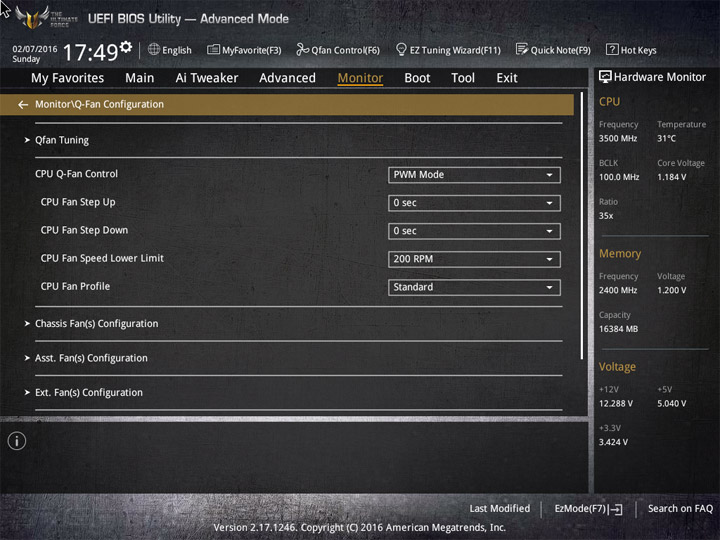Viewport: 720px width, 540px height.
Task: Click the globe language icon
Action: (154, 49)
